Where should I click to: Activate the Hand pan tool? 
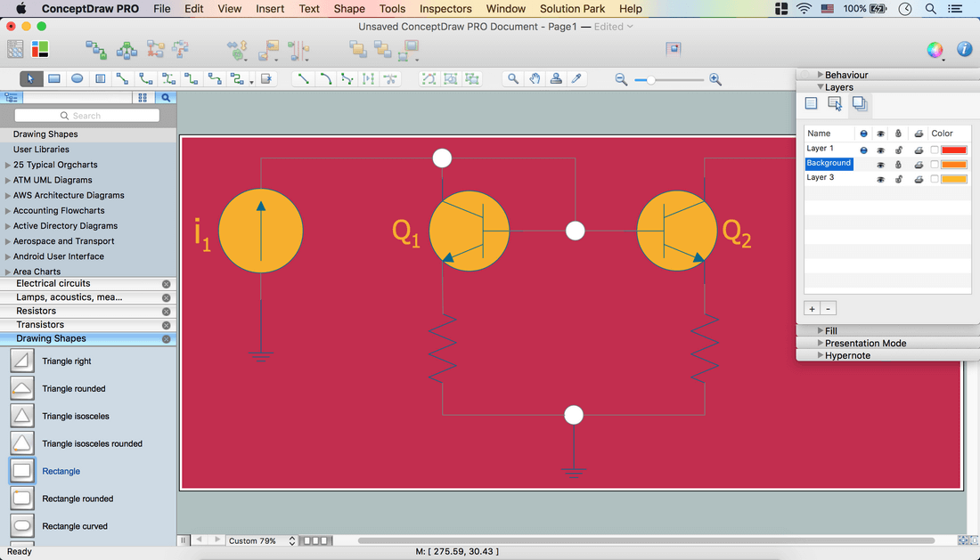pos(535,79)
